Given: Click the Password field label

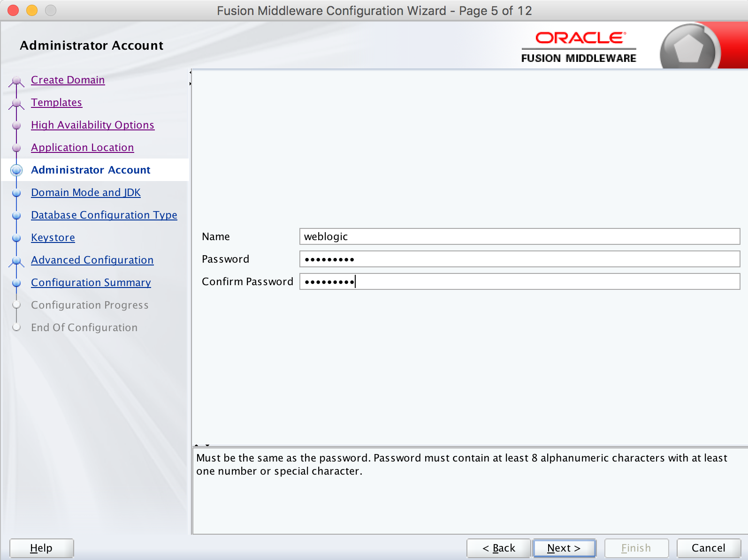Looking at the screenshot, I should pyautogui.click(x=226, y=259).
